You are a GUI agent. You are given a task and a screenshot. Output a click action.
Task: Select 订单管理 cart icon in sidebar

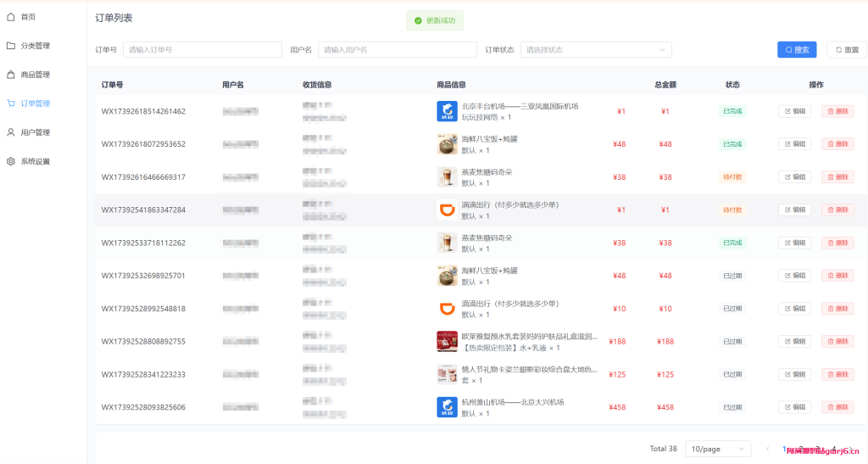point(10,103)
